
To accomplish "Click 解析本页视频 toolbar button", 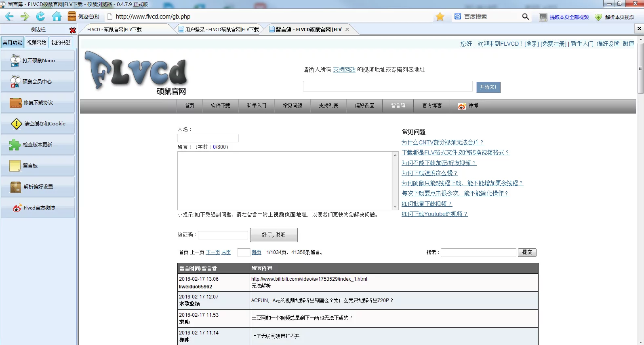I will click(615, 17).
